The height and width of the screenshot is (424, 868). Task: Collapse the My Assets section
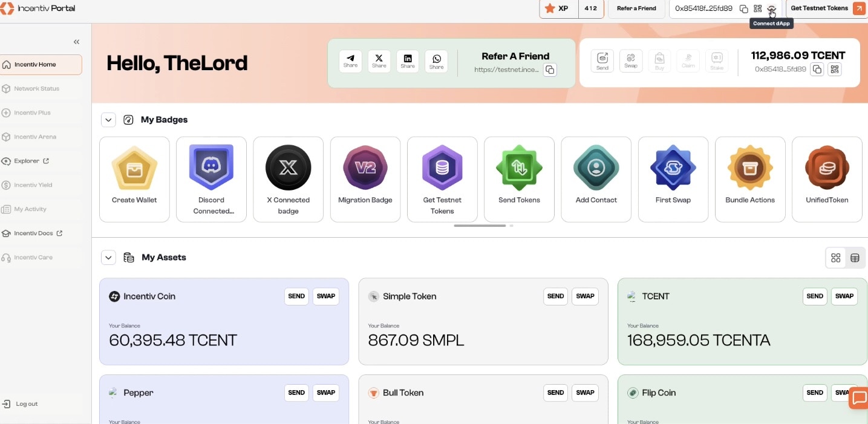(x=108, y=257)
